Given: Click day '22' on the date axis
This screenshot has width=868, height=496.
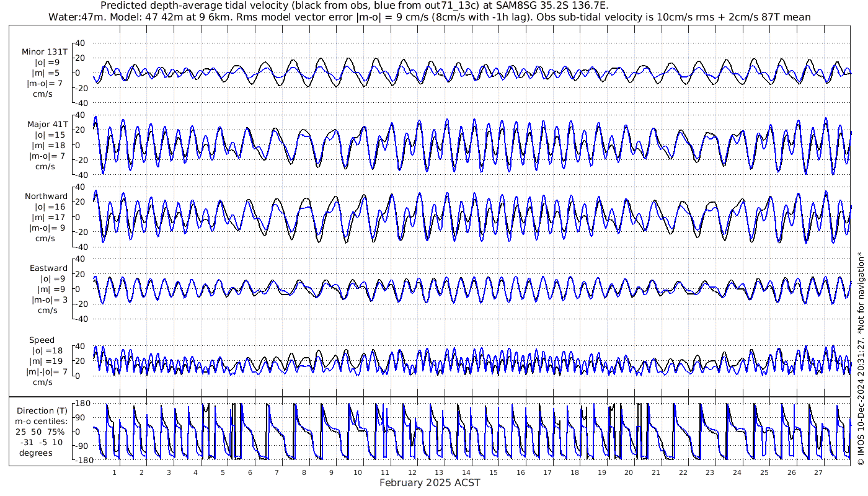Looking at the screenshot, I should [683, 472].
